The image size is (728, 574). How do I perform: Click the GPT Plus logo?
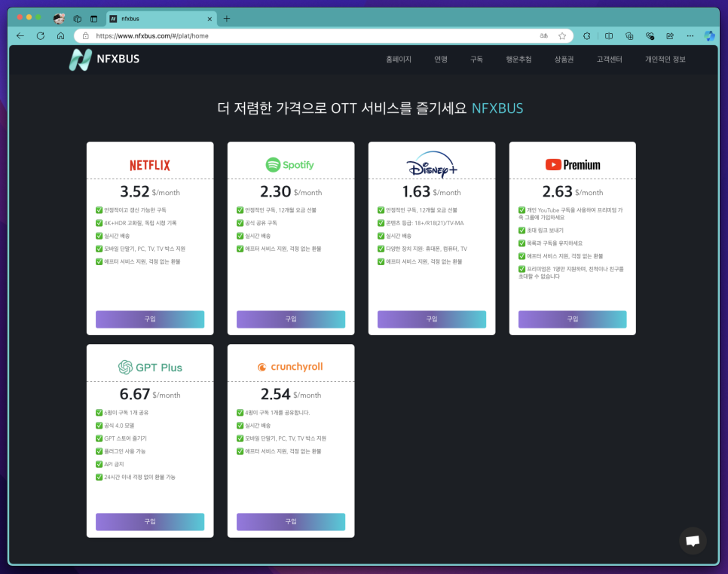coord(150,368)
